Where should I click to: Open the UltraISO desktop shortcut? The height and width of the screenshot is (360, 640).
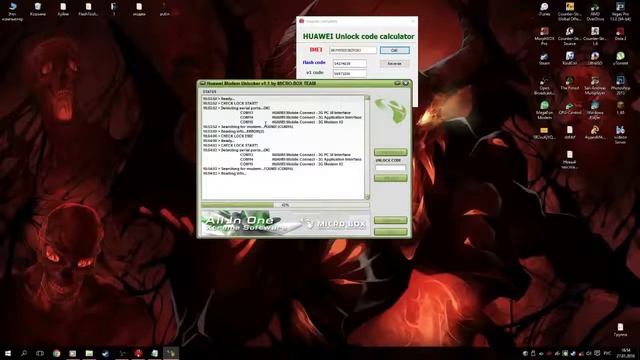(x=595, y=57)
